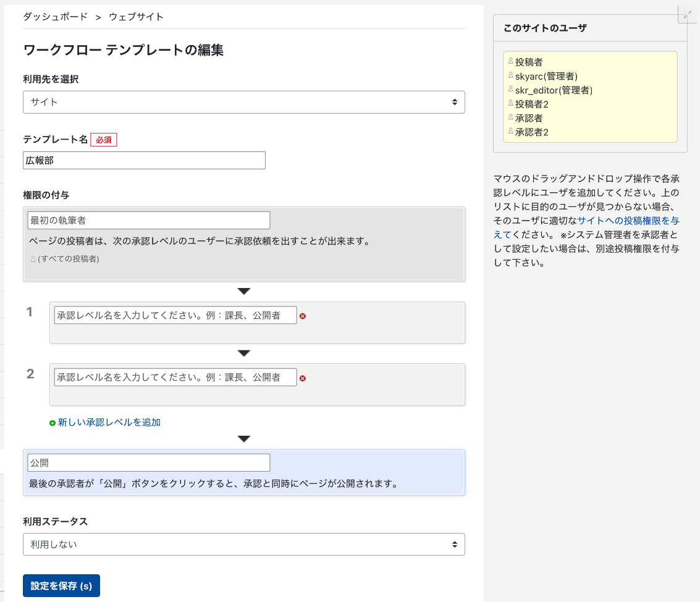Select 承認者 in the site user list
Viewport: 700px width, 602px height.
529,117
